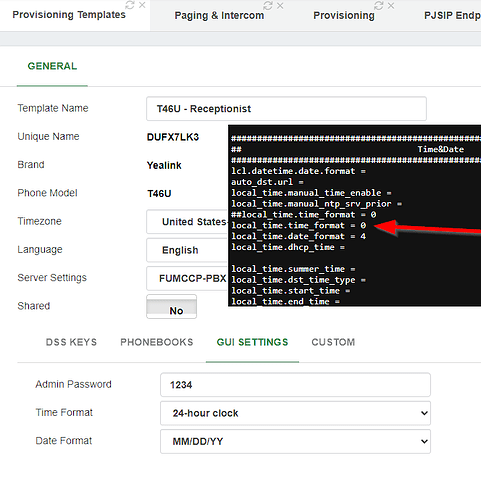The width and height of the screenshot is (481, 500).
Task: Switch to the DSS KEYS tab
Action: pyautogui.click(x=71, y=342)
